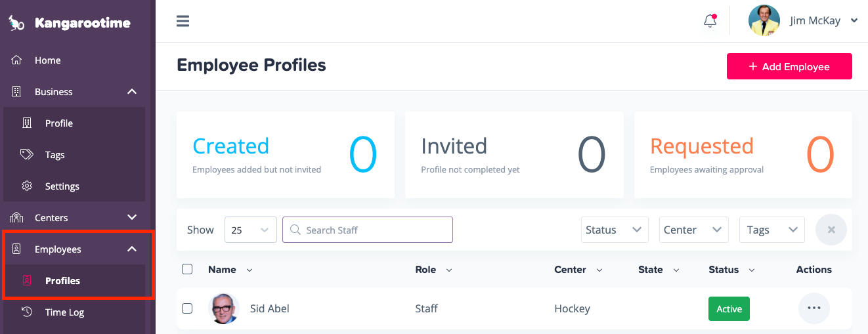Expand the Centers sidebar menu
Image resolution: width=868 pixels, height=334 pixels.
[132, 218]
